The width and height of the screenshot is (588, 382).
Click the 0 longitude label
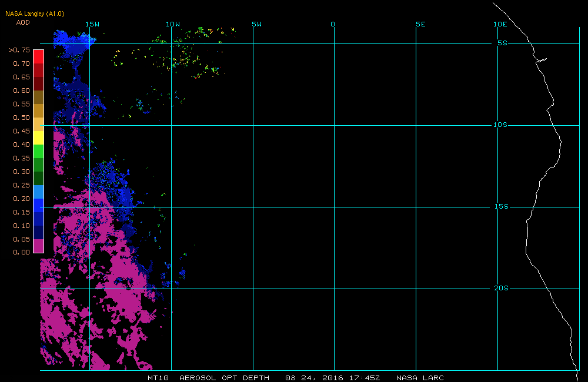333,24
